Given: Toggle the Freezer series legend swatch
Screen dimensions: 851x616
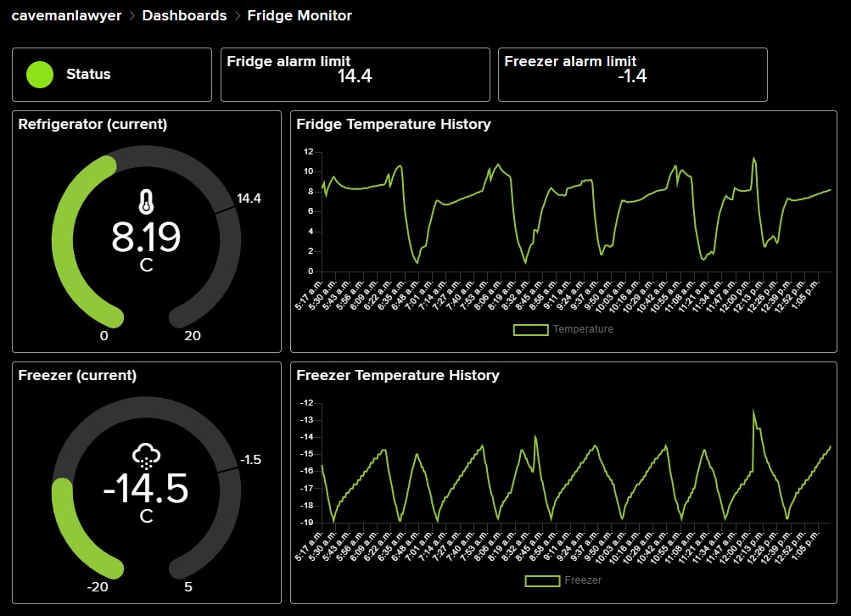Looking at the screenshot, I should point(541,580).
